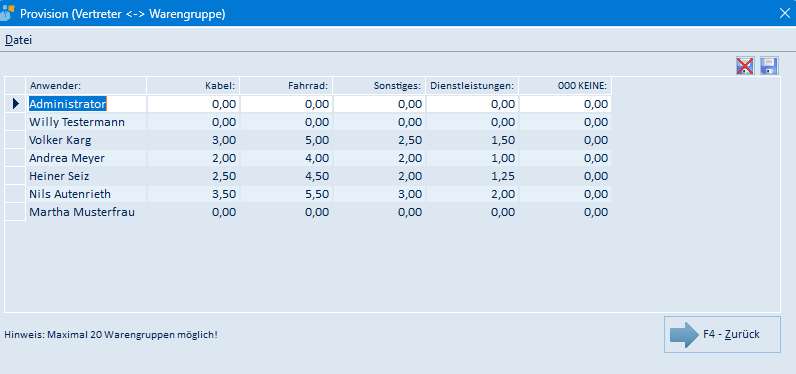Click Nils Autenrieth's Fahrrad value 5,50
Image resolution: width=796 pixels, height=374 pixels.
pyautogui.click(x=286, y=194)
